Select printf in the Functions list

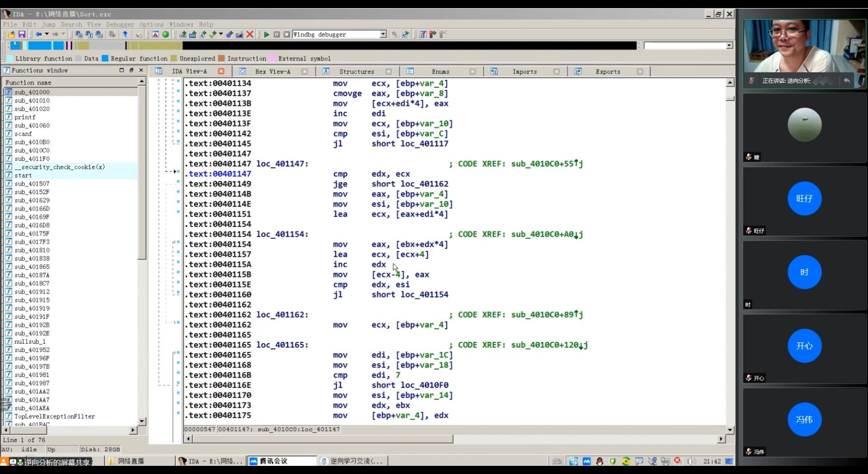pyautogui.click(x=71, y=117)
